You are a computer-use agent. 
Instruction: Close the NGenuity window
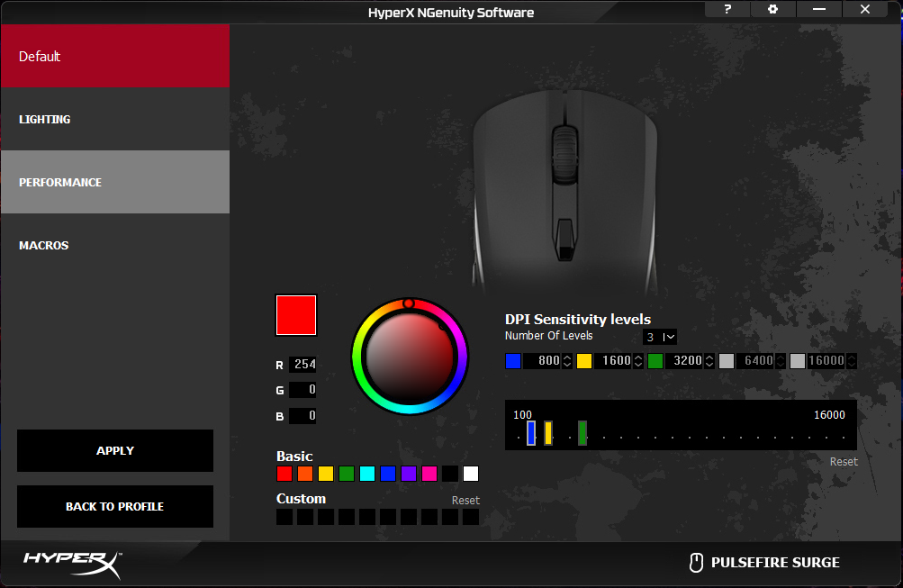pos(865,9)
